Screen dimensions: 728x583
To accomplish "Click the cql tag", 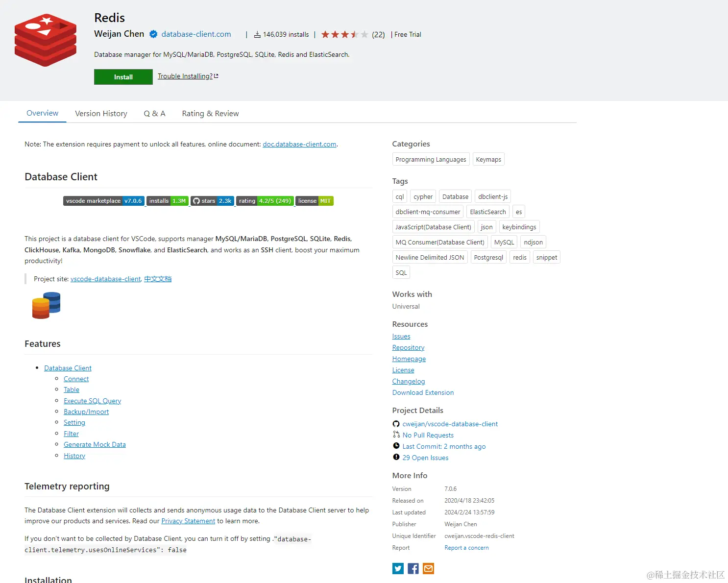I will tap(400, 196).
